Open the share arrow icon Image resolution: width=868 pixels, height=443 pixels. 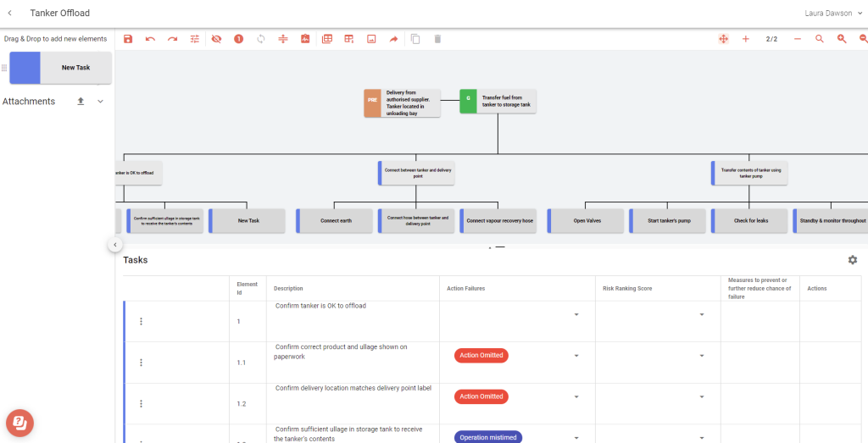coord(393,39)
